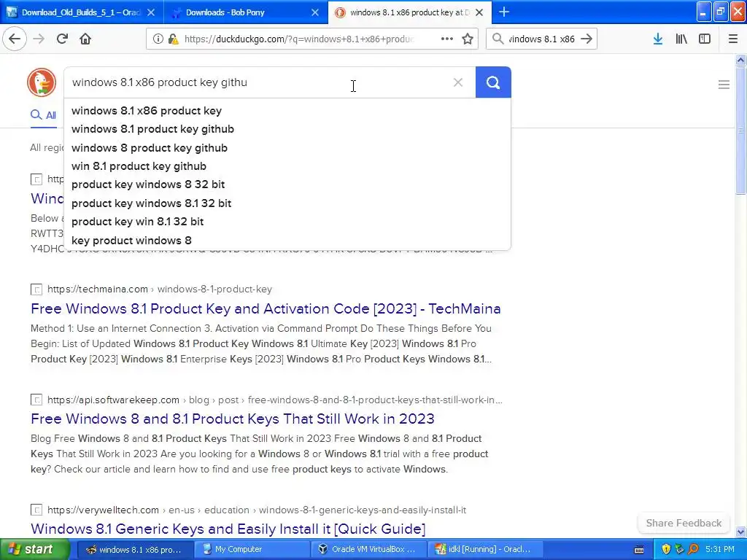Click the softwarekeep result favicon

coord(36,400)
